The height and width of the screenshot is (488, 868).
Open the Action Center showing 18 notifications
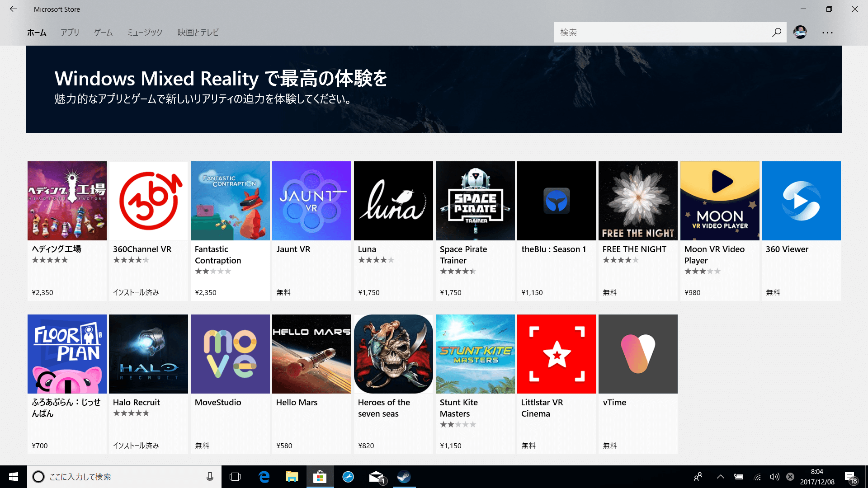pos(853,476)
